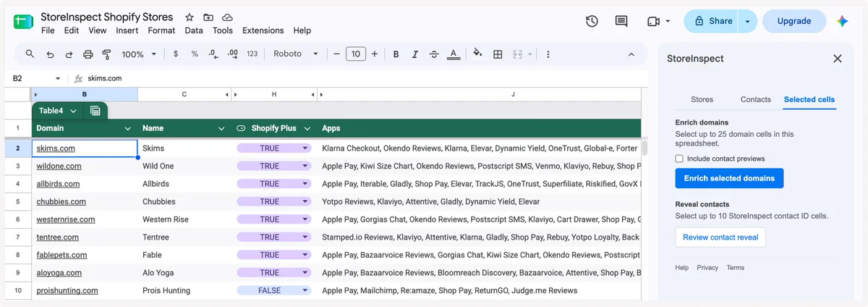Apply strikethrough formatting
The width and height of the screenshot is (868, 307).
point(434,54)
